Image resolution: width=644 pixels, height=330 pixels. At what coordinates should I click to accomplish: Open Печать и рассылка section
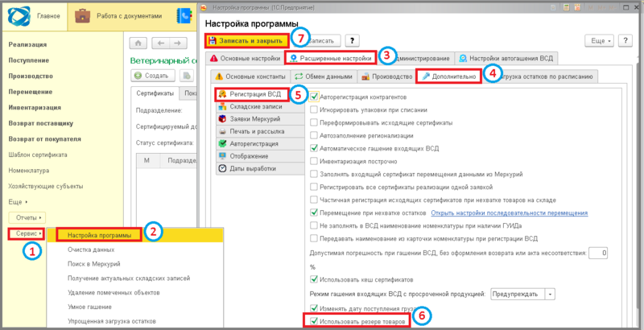tap(255, 131)
